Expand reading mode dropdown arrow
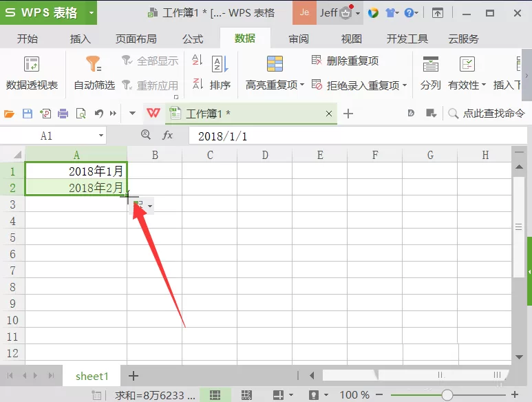532x402 pixels. coord(290,395)
